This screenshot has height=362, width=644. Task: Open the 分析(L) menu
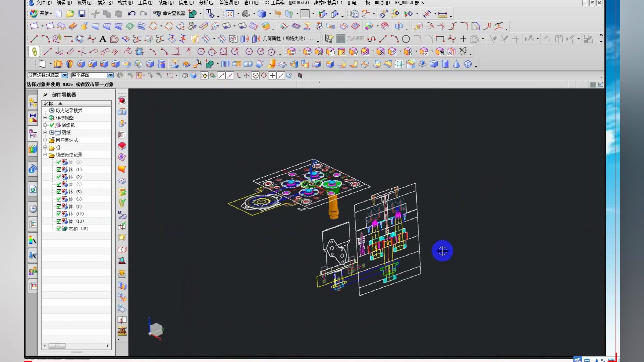(206, 3)
